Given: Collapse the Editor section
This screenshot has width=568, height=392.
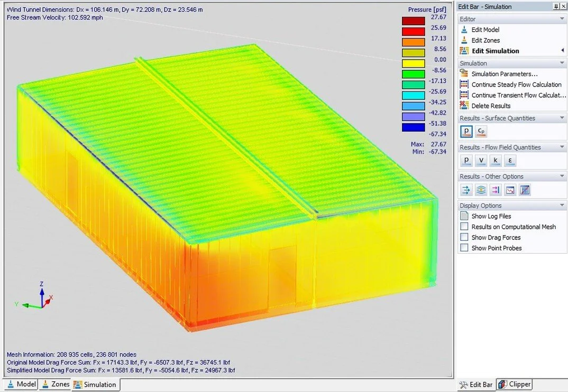Looking at the screenshot, I should pos(561,18).
